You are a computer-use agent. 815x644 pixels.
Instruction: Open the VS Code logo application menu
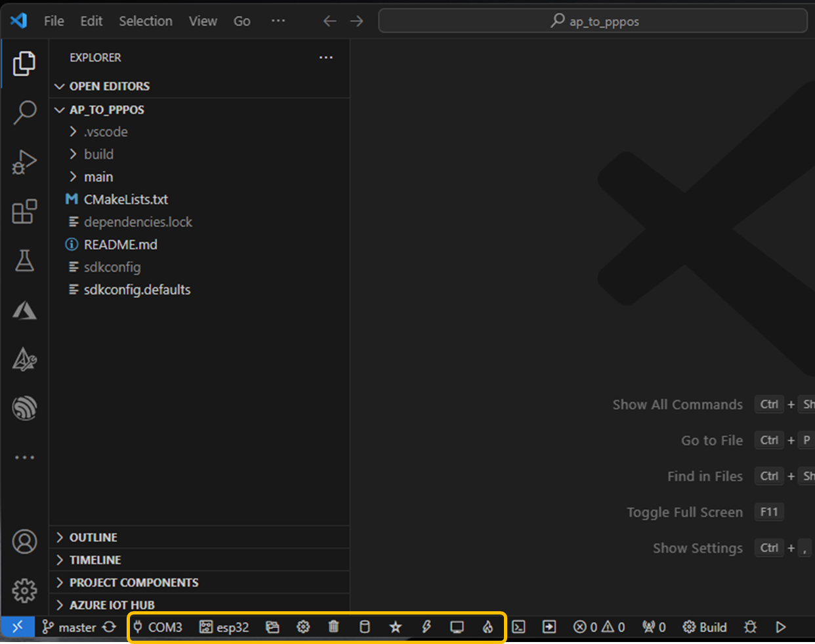click(x=19, y=21)
